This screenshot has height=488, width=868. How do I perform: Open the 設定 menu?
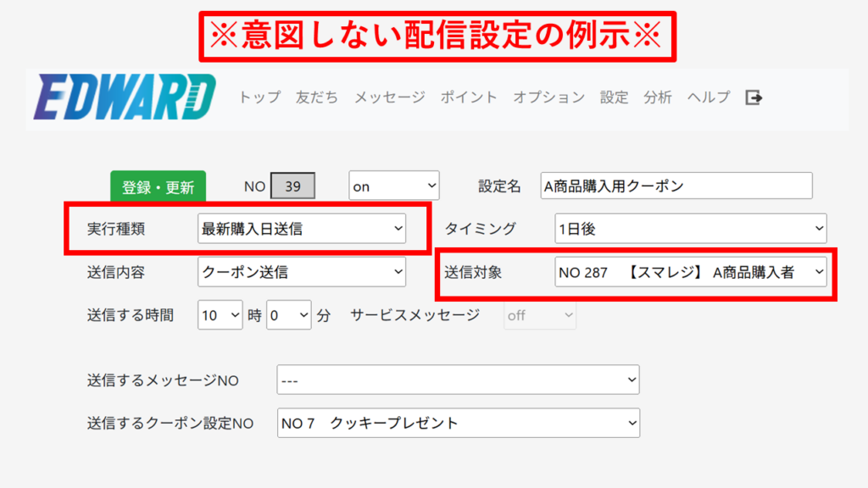[x=614, y=97]
